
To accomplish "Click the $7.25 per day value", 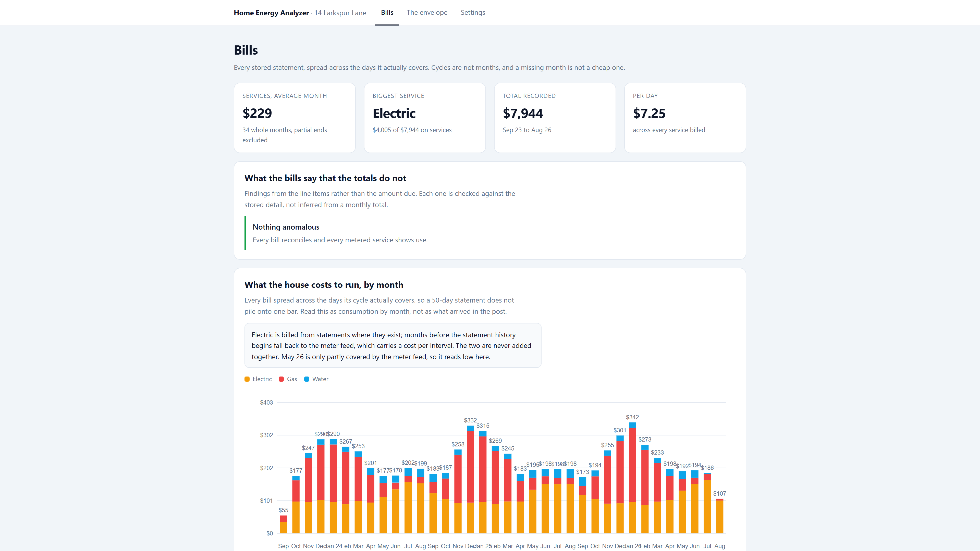I will coord(649,113).
